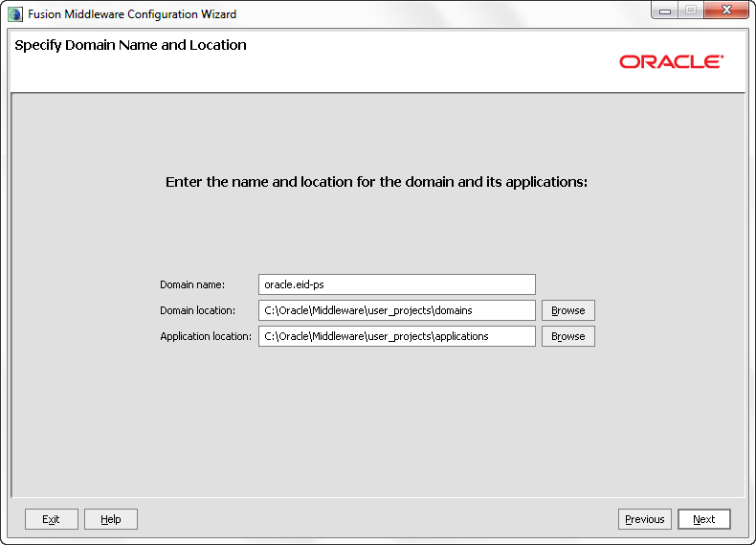Close the Configuration Wizard window
The image size is (756, 545).
pos(726,11)
